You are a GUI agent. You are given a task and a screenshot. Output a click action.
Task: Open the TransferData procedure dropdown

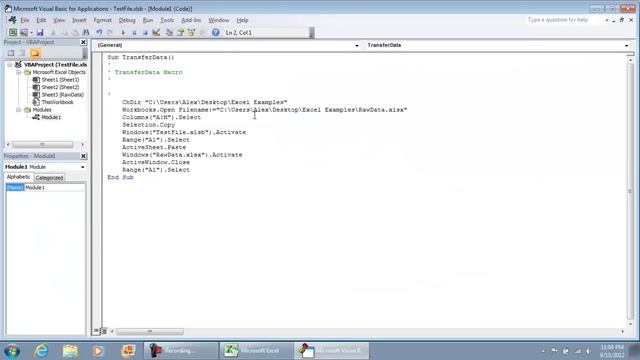coord(627,45)
